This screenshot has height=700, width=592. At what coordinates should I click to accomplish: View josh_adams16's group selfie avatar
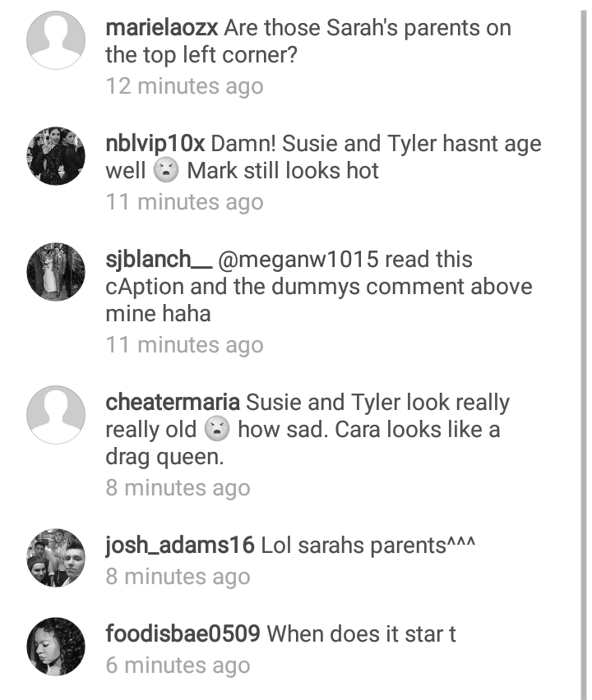(x=56, y=558)
